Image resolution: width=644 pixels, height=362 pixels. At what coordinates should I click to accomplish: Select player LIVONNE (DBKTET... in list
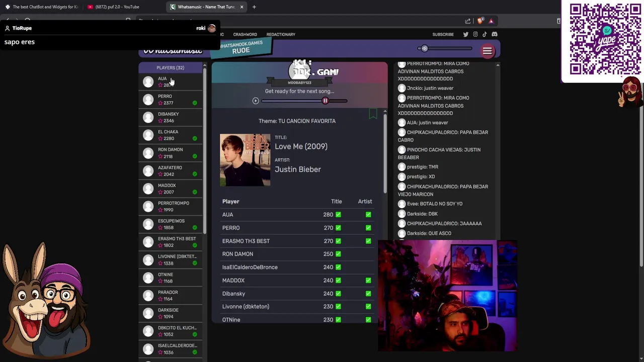(x=171, y=260)
